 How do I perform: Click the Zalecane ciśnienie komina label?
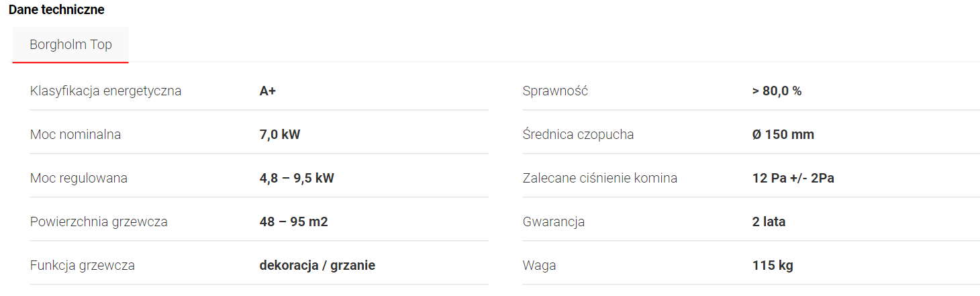tap(599, 178)
